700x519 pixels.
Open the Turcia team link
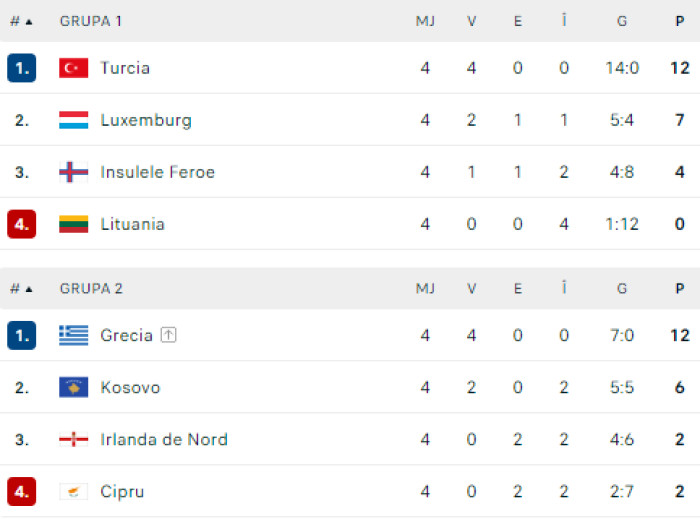point(125,68)
